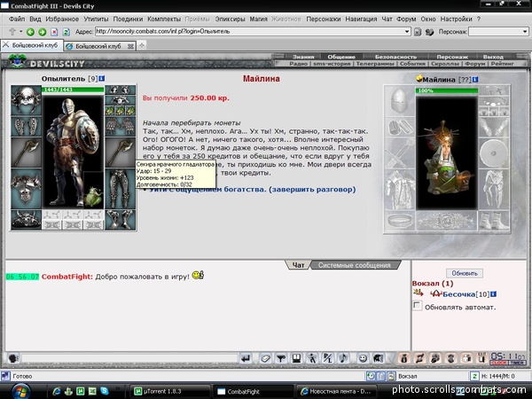Click Опылитель's health bar 1443/1443
The image size is (532, 399).
[73, 90]
